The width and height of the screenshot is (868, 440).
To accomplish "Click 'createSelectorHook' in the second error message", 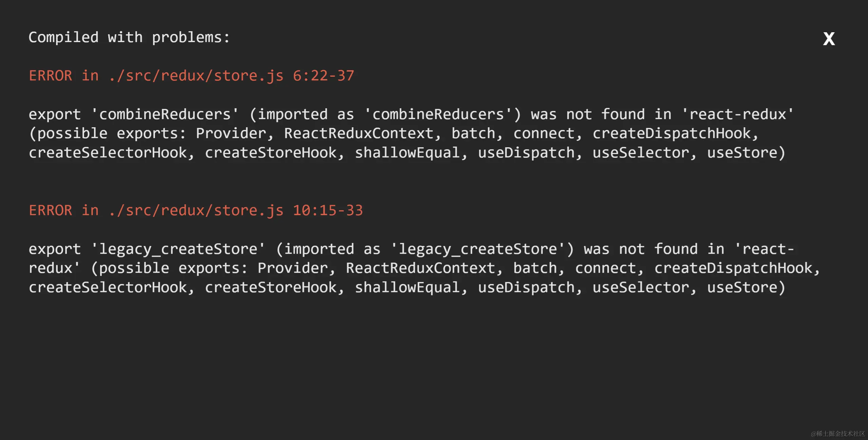I will [x=108, y=288].
